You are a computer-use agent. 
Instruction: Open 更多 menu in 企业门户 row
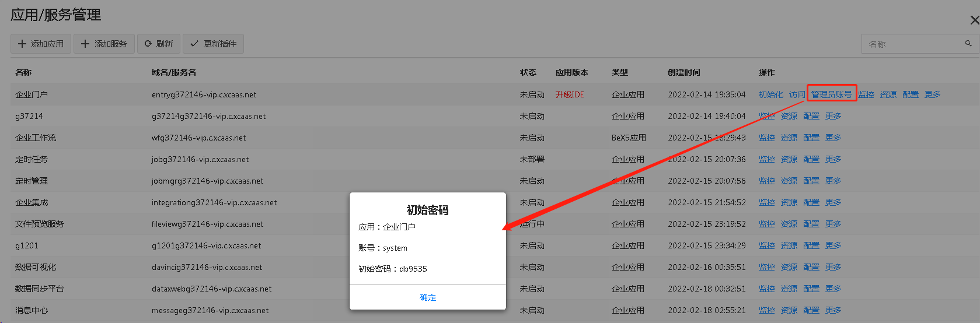[x=933, y=94]
